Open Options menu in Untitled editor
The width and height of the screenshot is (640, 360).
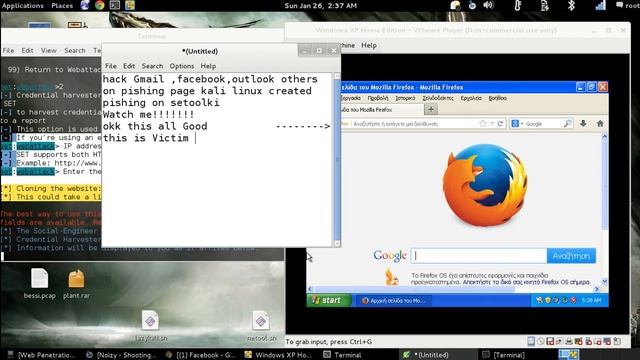tap(182, 66)
